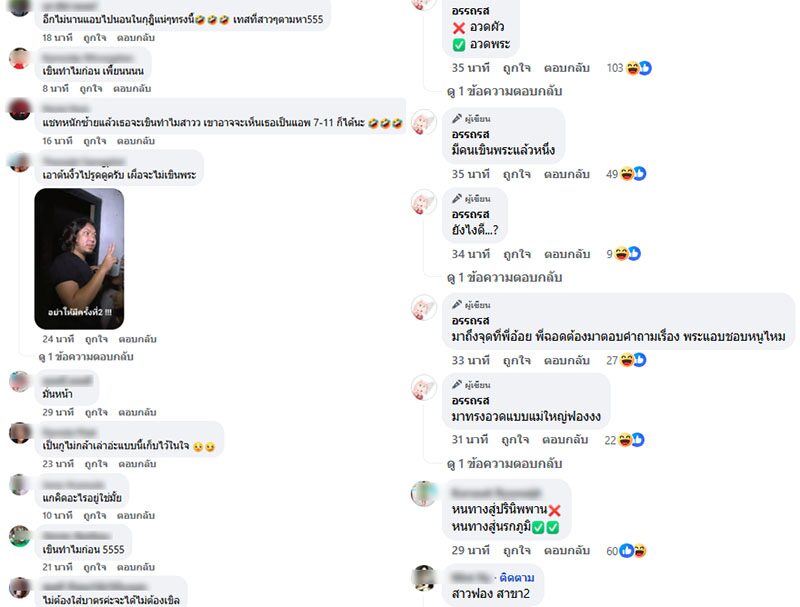The width and height of the screenshot is (800, 607).
Task: Click ตอบกลับ under the มันหน้า comment
Action: coord(137,412)
